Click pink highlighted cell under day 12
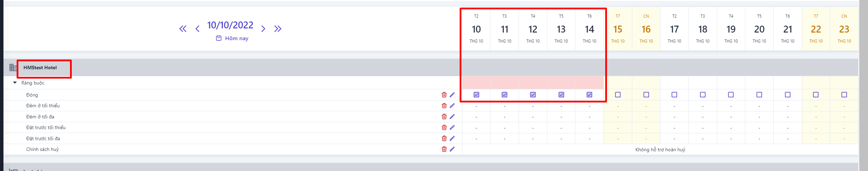The height and width of the screenshot is (171, 868). tap(533, 83)
